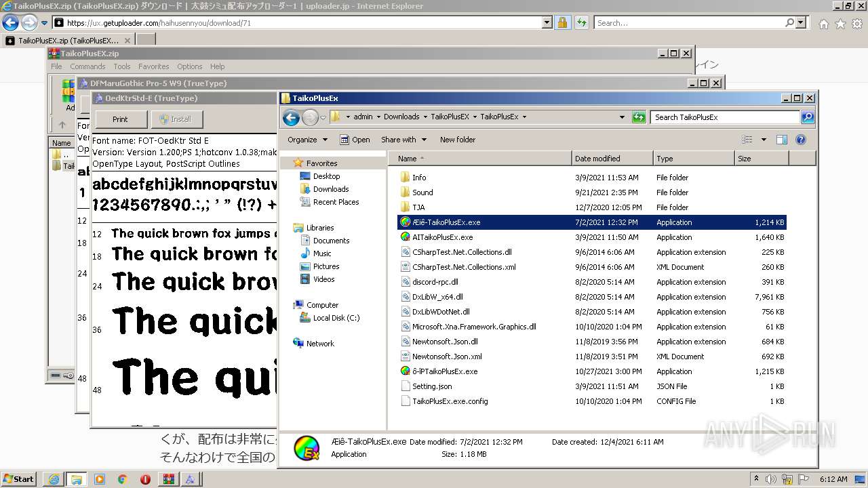
Task: Expand the IE search provider dropdown
Action: click(x=802, y=23)
